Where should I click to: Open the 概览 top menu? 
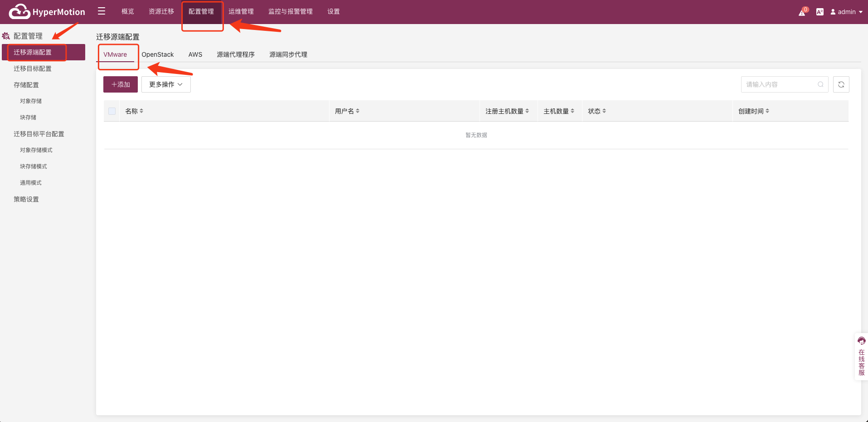tap(128, 11)
